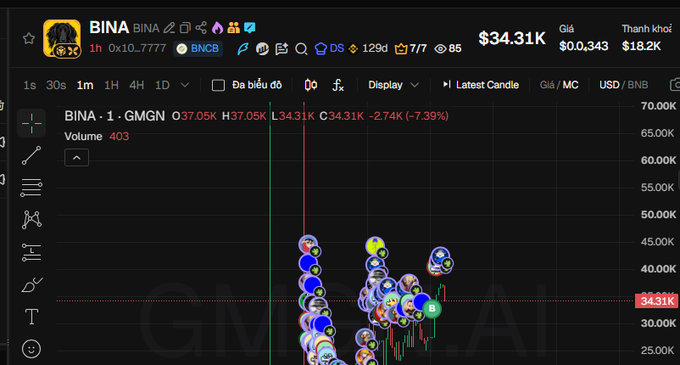This screenshot has height=365, width=680.
Task: Click the pencil edit icon beside BINA
Action: point(170,28)
